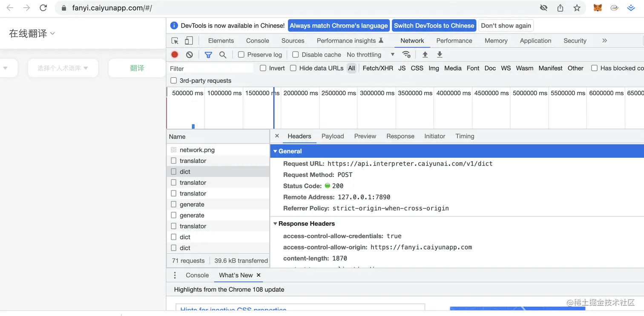Go to the Application tab
The height and width of the screenshot is (316, 644).
pyautogui.click(x=535, y=41)
